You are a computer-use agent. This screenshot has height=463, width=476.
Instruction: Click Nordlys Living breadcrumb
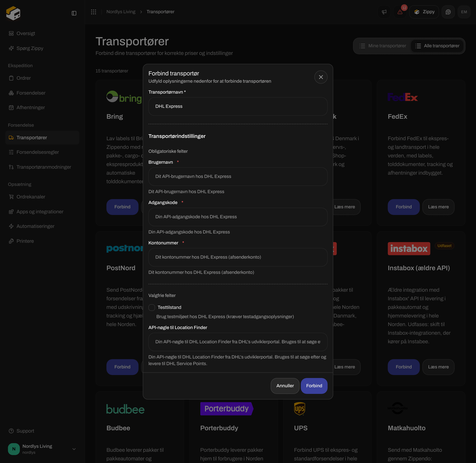pyautogui.click(x=121, y=12)
